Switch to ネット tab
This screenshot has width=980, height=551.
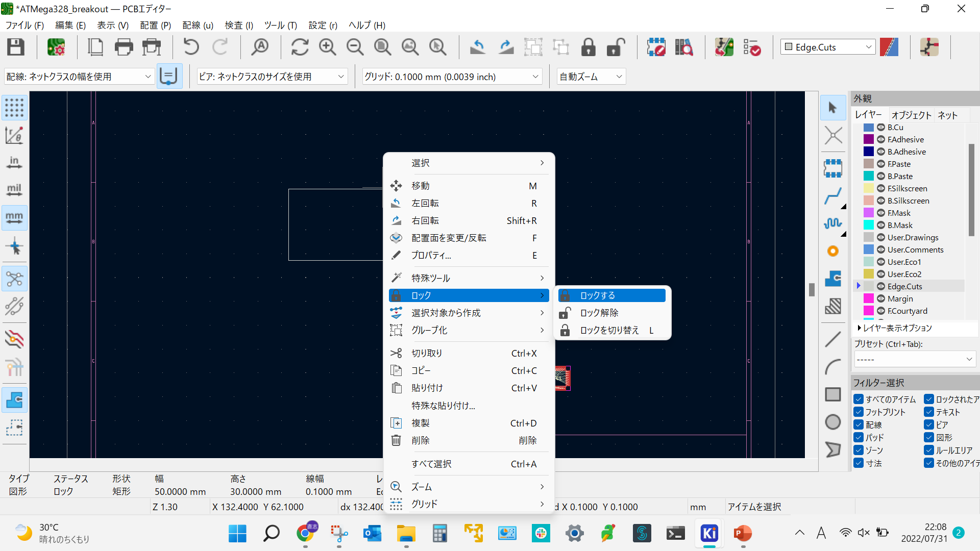tap(947, 115)
